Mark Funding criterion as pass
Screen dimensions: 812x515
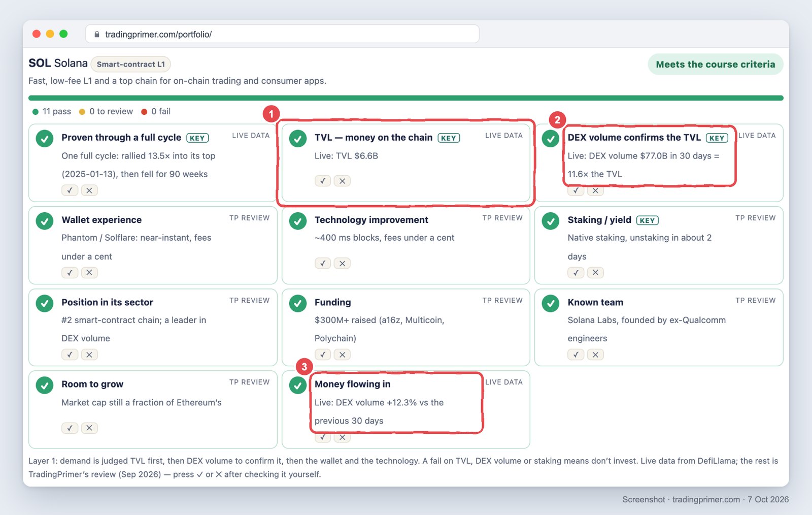[323, 355]
